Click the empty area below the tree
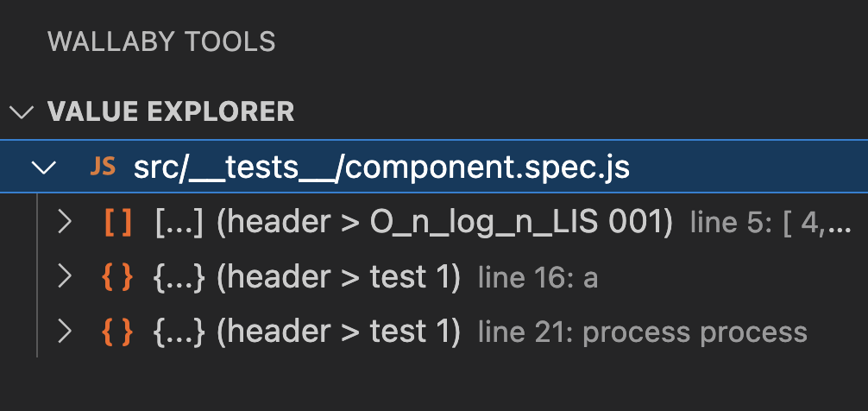Screen dimensions: 868x411 434,384
